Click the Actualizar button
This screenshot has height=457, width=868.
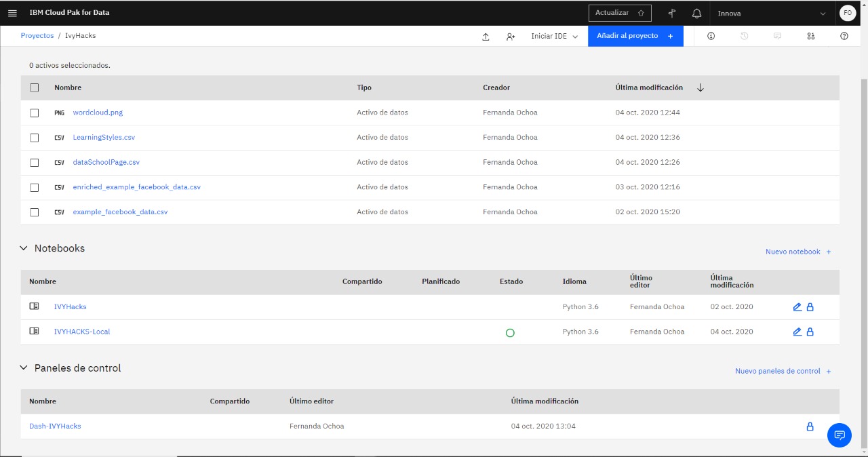coord(620,13)
